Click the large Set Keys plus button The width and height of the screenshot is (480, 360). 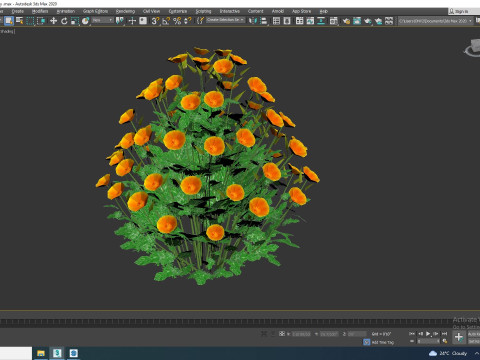coord(459,337)
